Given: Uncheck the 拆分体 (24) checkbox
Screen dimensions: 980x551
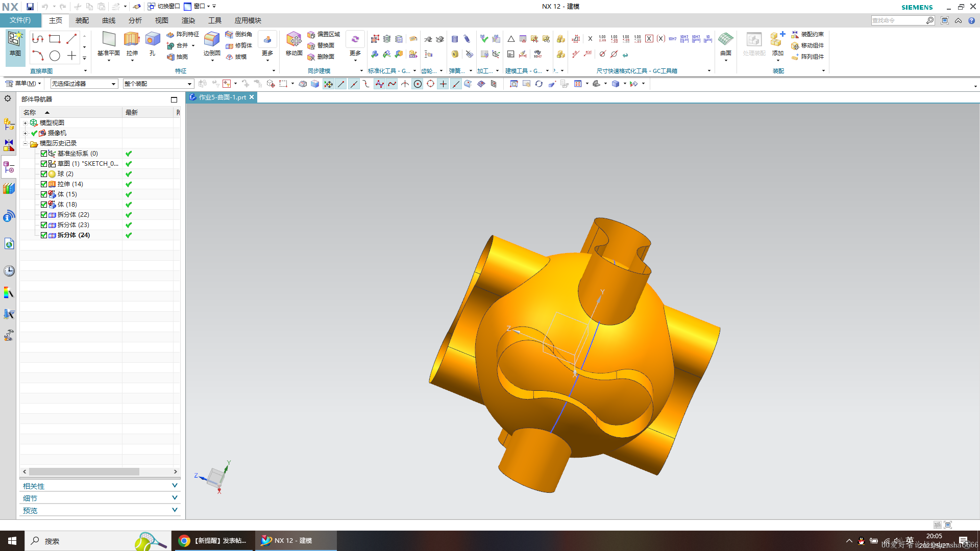Looking at the screenshot, I should pos(44,235).
